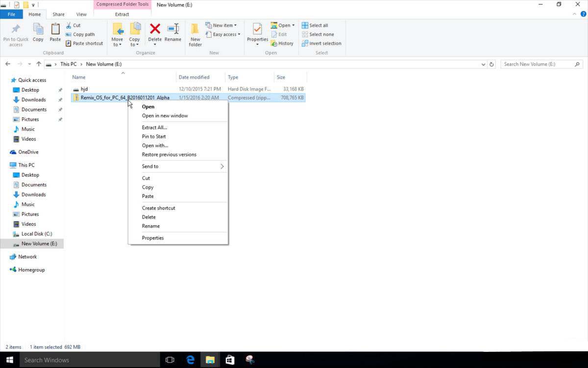Click History in the Open group

pos(282,43)
